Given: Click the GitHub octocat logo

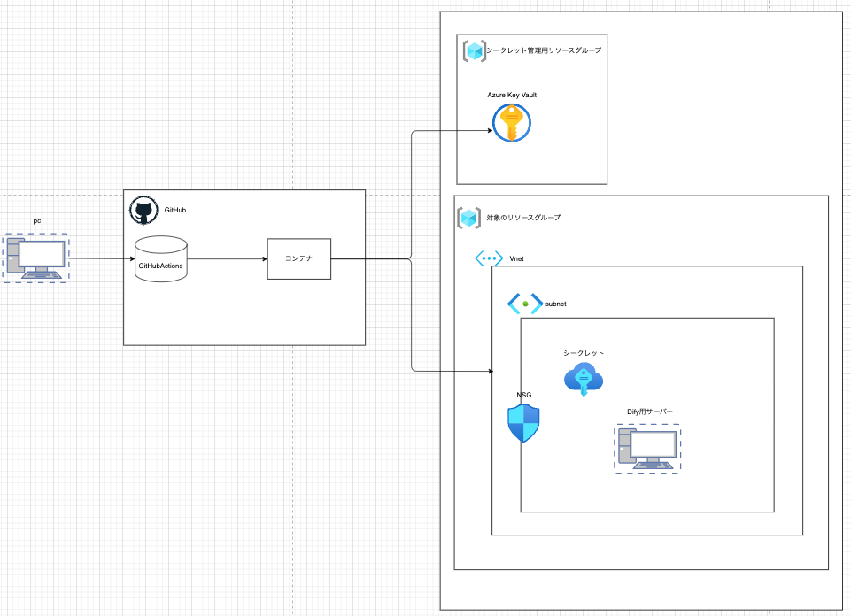Looking at the screenshot, I should point(143,211).
